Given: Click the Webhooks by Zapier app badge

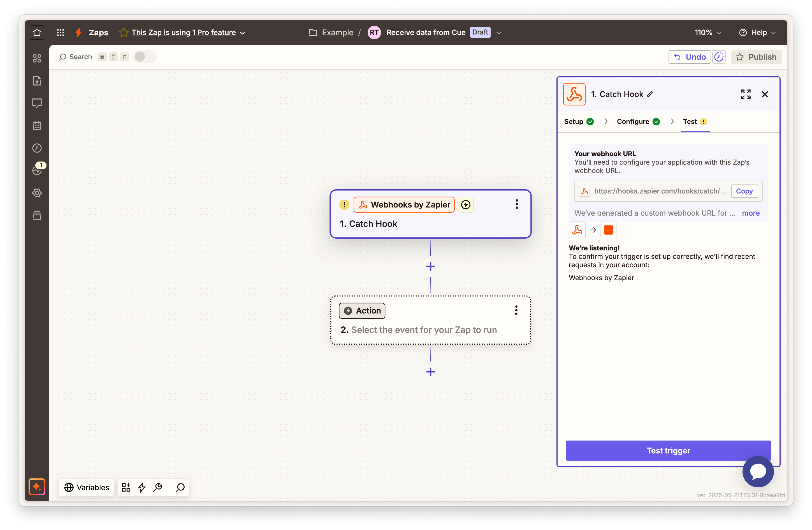Looking at the screenshot, I should pyautogui.click(x=404, y=204).
